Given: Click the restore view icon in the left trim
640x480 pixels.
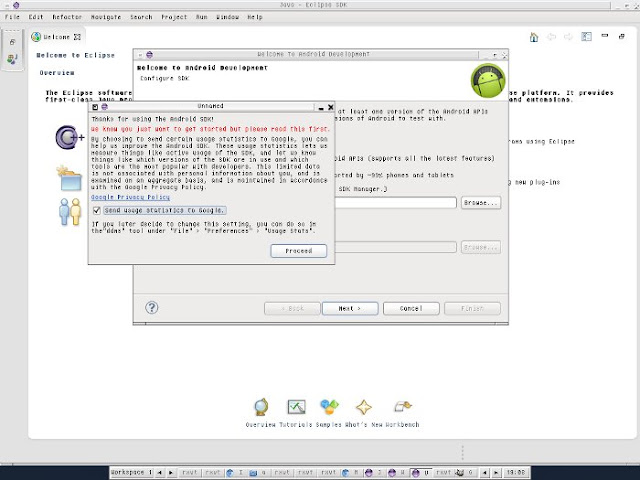Looking at the screenshot, I should pyautogui.click(x=12, y=42).
